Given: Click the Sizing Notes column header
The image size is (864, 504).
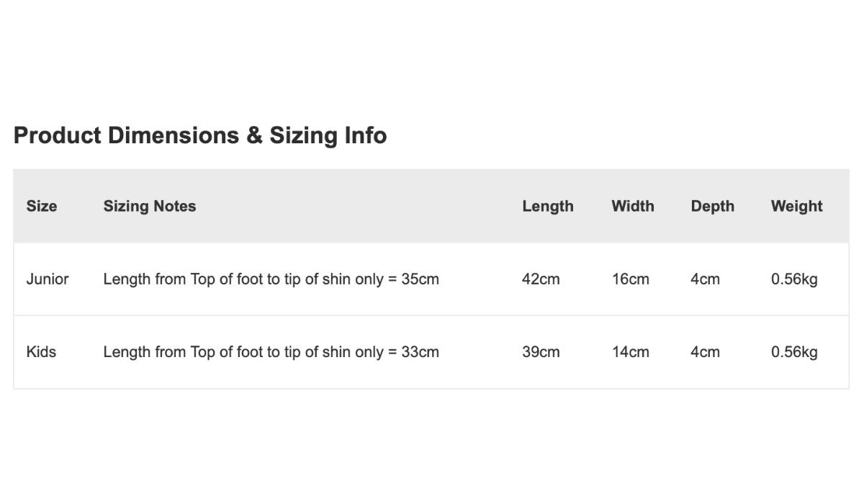Looking at the screenshot, I should tap(150, 207).
